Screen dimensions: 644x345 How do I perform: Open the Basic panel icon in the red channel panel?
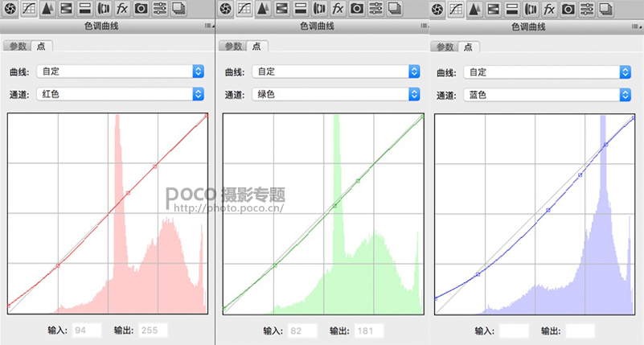10,8
